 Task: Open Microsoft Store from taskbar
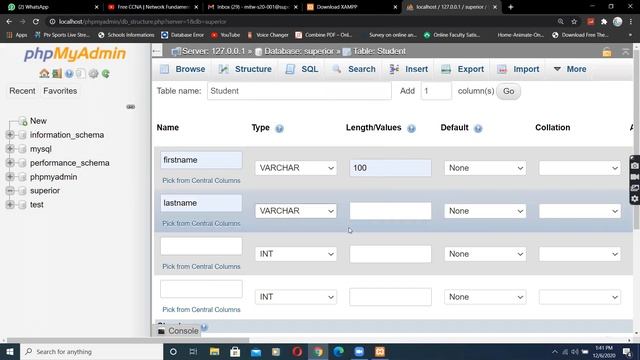pyautogui.click(x=235, y=351)
